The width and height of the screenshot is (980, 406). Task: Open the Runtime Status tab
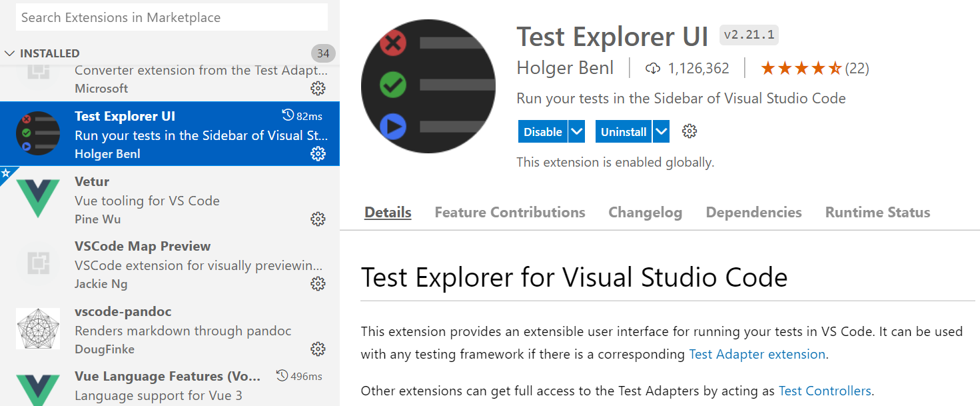coord(877,212)
